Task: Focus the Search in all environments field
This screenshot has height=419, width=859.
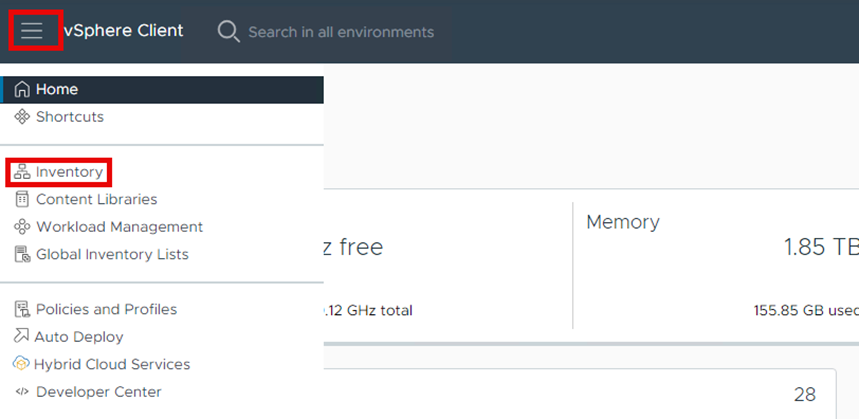Action: click(x=340, y=32)
